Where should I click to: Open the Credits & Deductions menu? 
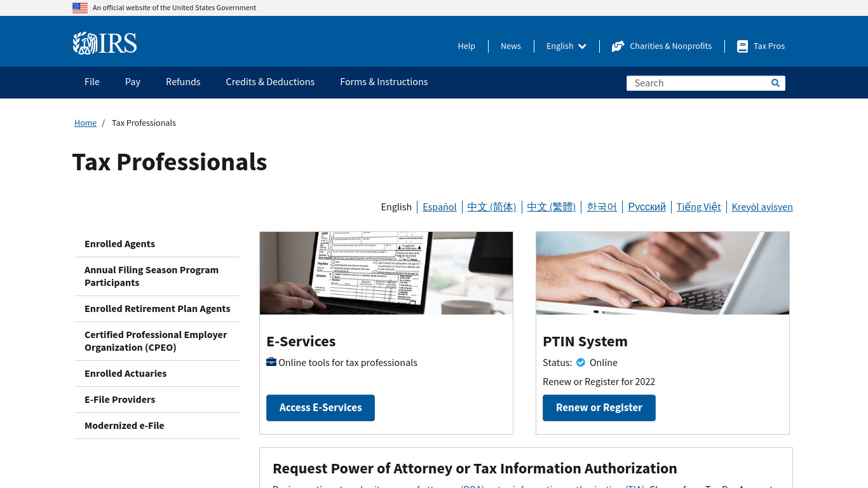[x=270, y=82]
